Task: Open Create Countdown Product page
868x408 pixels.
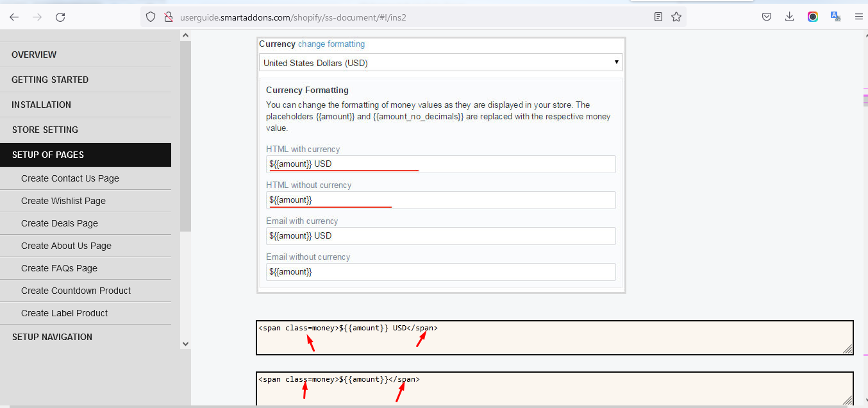Action: pyautogui.click(x=76, y=291)
